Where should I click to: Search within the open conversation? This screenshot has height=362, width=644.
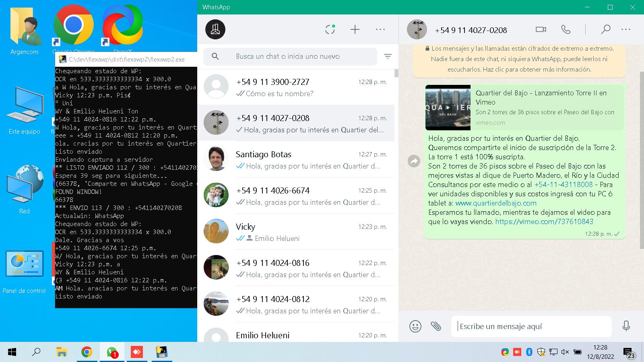605,29
